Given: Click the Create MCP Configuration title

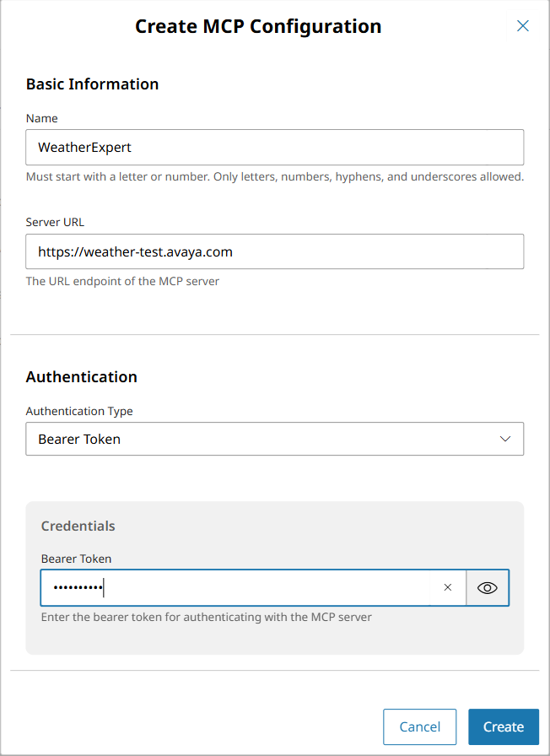Looking at the screenshot, I should point(258,26).
